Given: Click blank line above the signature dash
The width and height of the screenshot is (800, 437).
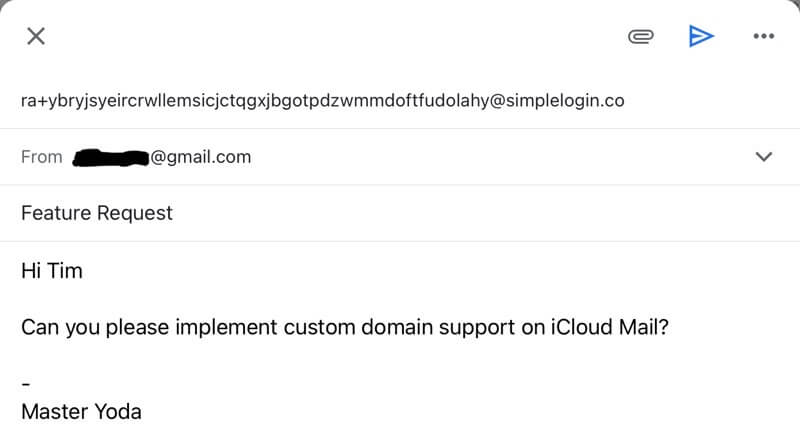Looking at the screenshot, I should pos(400,356).
